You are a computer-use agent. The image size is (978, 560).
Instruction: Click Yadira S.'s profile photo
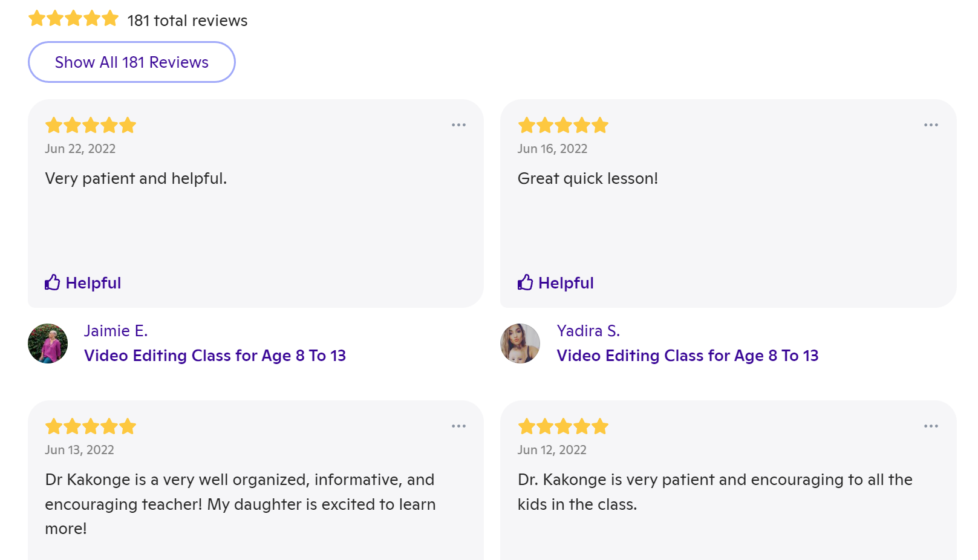pyautogui.click(x=520, y=343)
